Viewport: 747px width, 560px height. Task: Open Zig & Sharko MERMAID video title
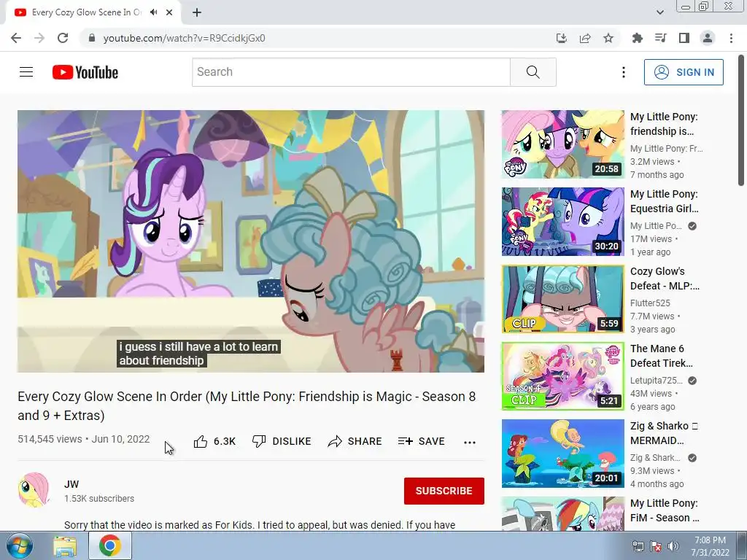(x=664, y=433)
